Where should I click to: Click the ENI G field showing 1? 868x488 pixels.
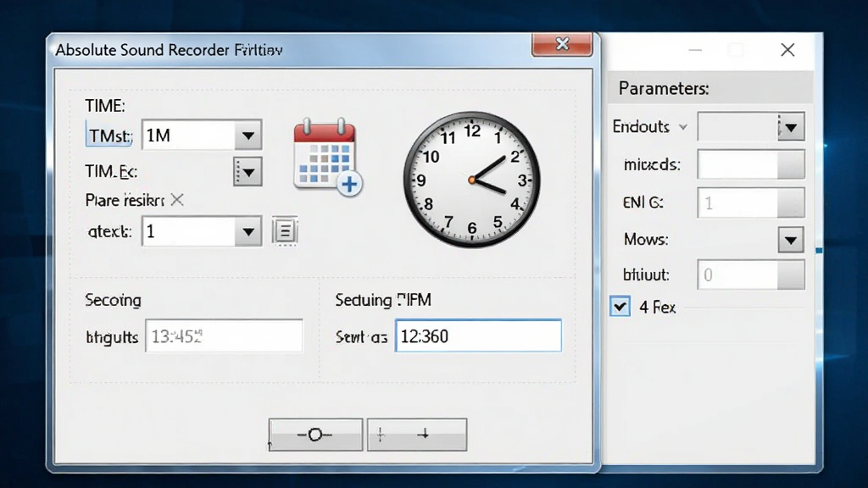[737, 203]
